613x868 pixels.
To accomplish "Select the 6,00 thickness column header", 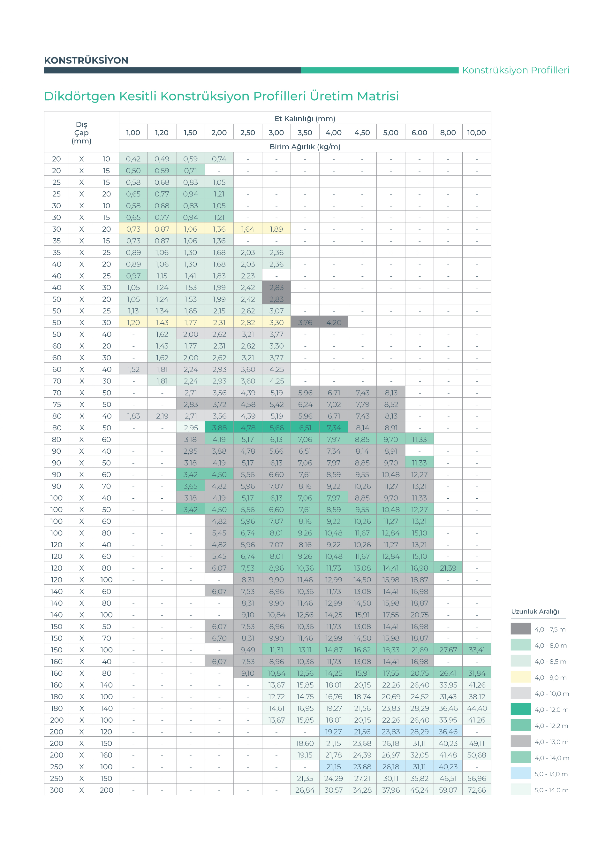I will (x=420, y=132).
